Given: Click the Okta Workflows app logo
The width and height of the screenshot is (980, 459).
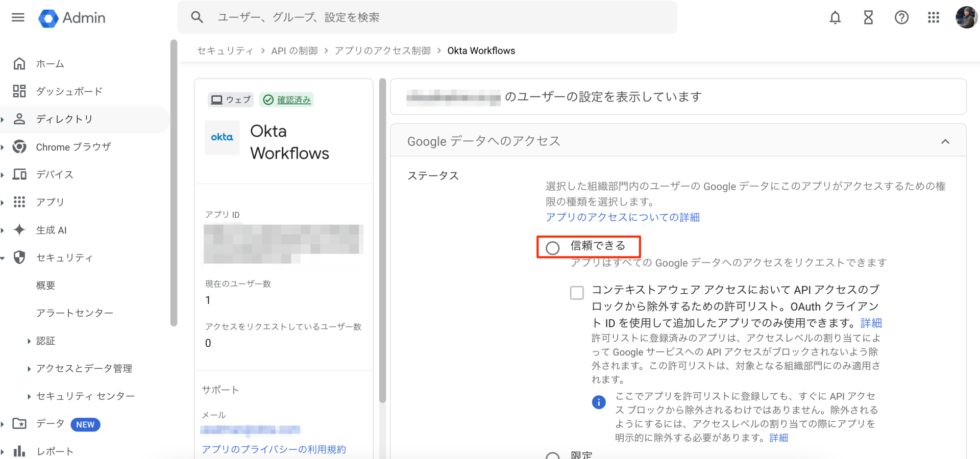Looking at the screenshot, I should point(222,138).
